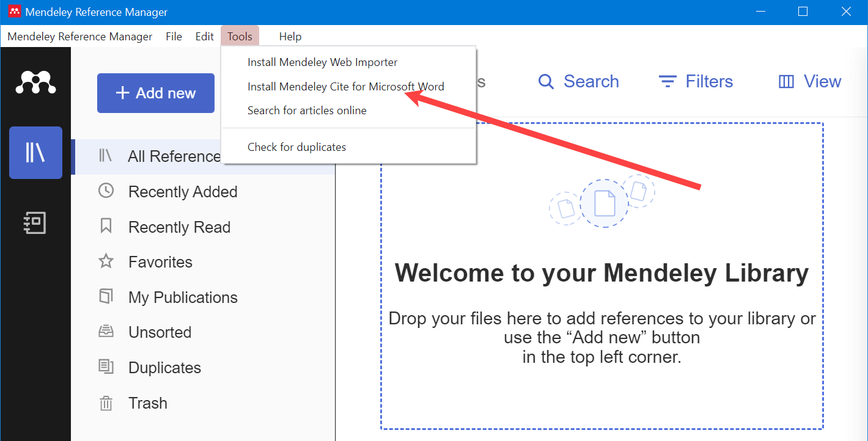The height and width of the screenshot is (441, 868).
Task: Select the Library icon in the left sidebar
Action: click(x=35, y=153)
